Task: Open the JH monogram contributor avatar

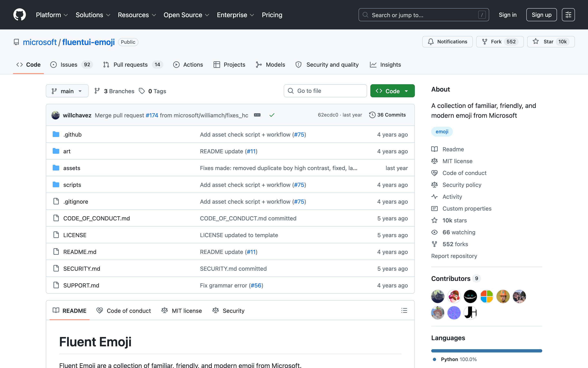Action: click(x=470, y=313)
